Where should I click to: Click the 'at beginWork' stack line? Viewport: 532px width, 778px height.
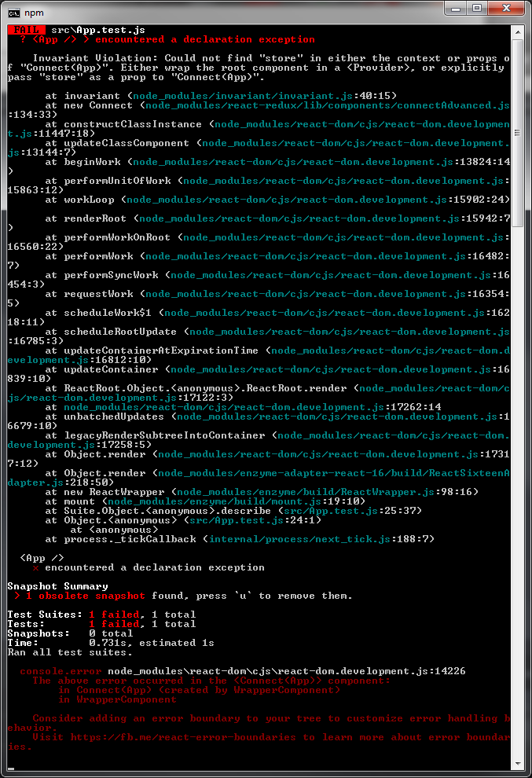pos(259,167)
